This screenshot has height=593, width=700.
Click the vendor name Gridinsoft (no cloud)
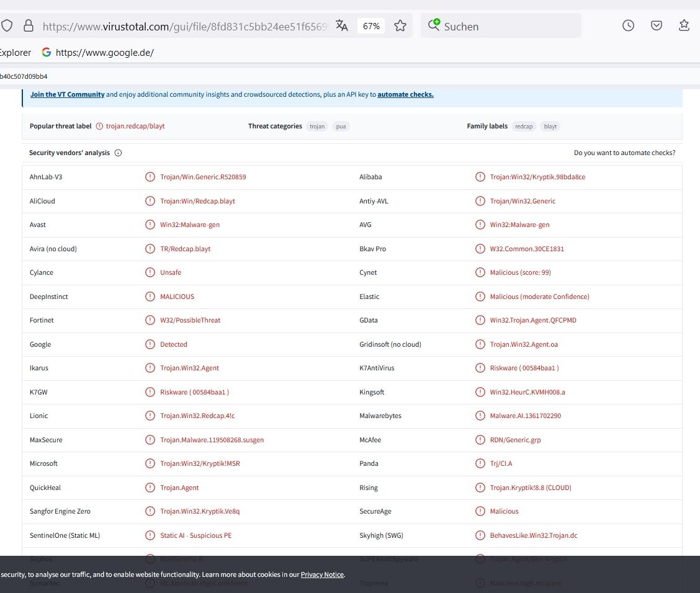click(x=390, y=344)
